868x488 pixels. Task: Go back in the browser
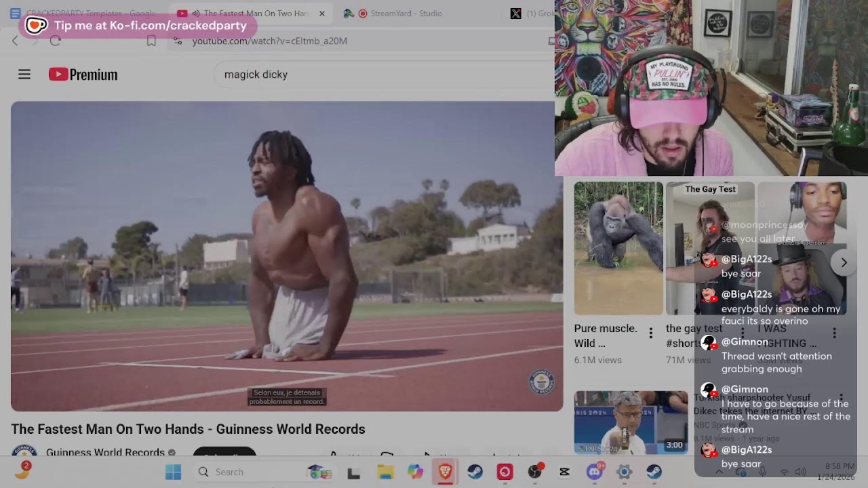[15, 41]
